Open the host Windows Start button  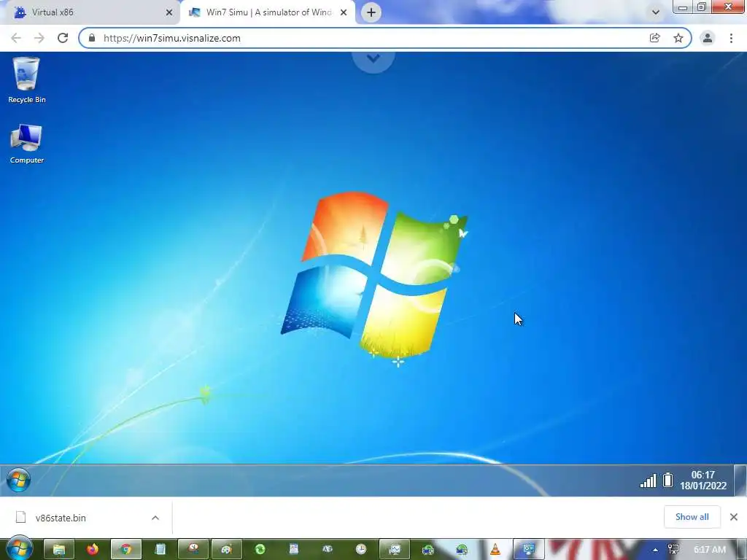point(19,548)
